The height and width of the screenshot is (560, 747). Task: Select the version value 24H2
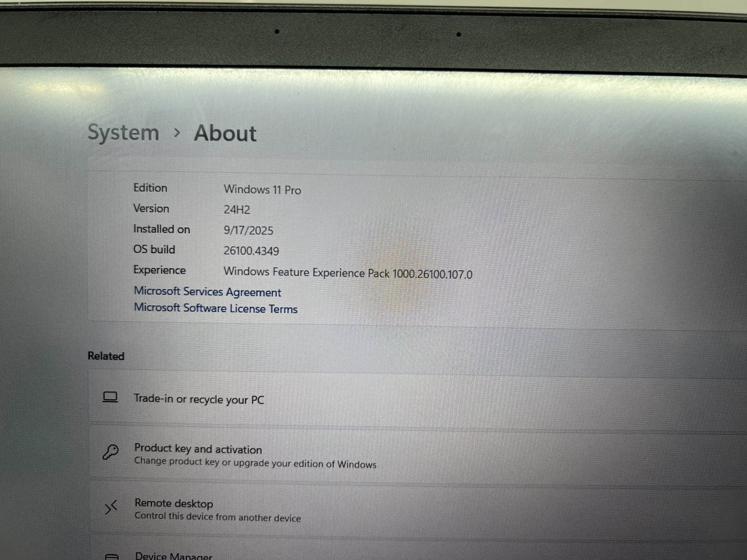[x=237, y=210]
